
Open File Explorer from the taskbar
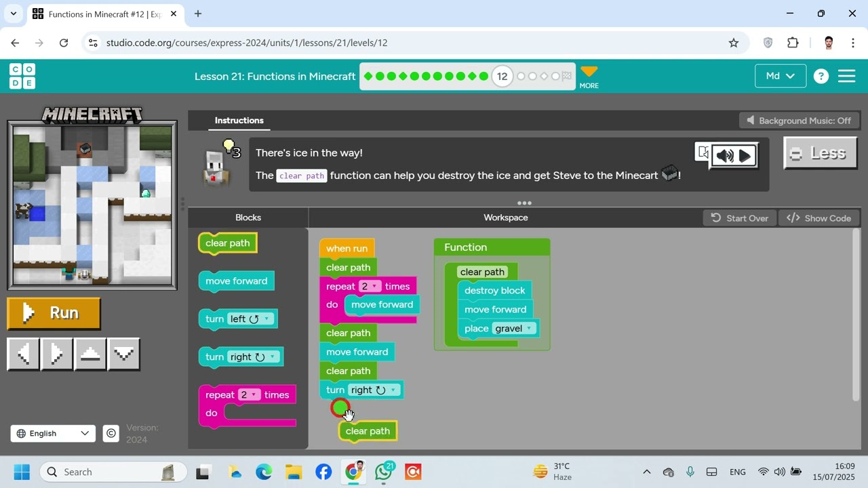[294, 472]
